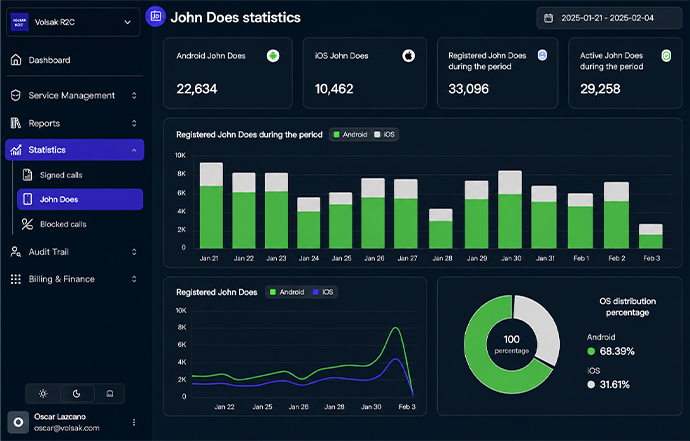Viewport: 690px width, 441px height.
Task: Expand the Billing & Finance menu
Action: (x=134, y=279)
